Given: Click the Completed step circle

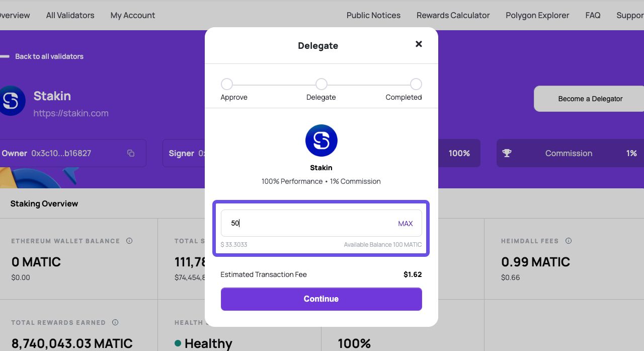Looking at the screenshot, I should pyautogui.click(x=416, y=84).
